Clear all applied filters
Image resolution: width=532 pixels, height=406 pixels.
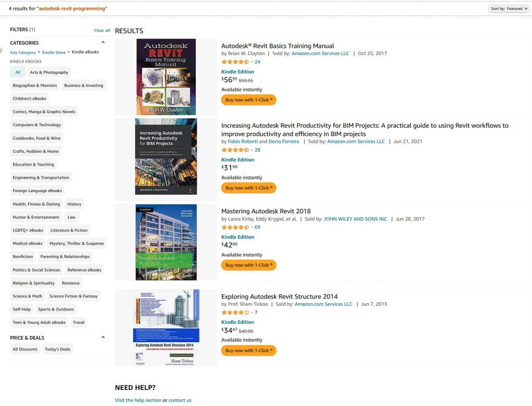click(x=102, y=30)
